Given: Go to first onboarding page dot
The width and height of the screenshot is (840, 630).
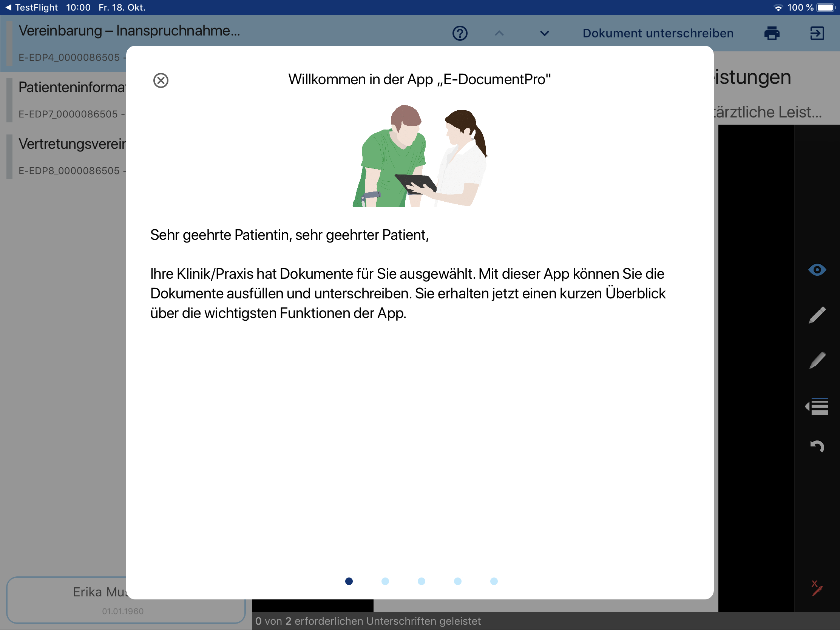Looking at the screenshot, I should [349, 581].
